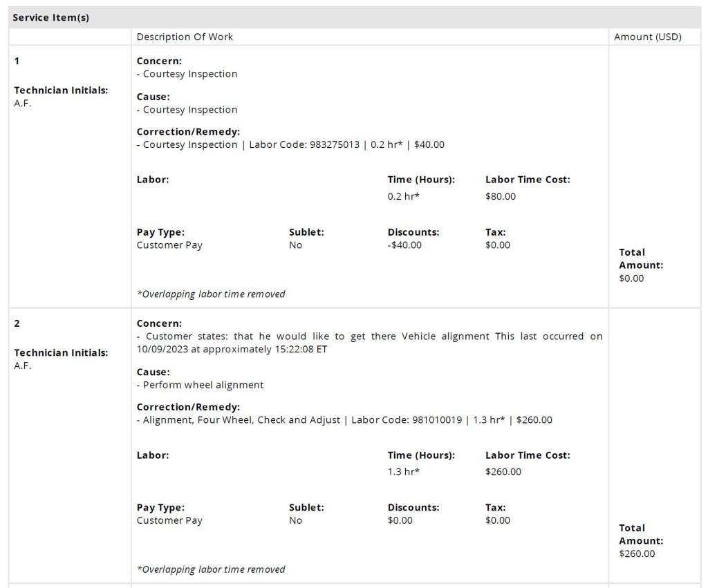This screenshot has width=708, height=588.
Task: Click the $260.00 total amount for item 2
Action: coord(637,553)
